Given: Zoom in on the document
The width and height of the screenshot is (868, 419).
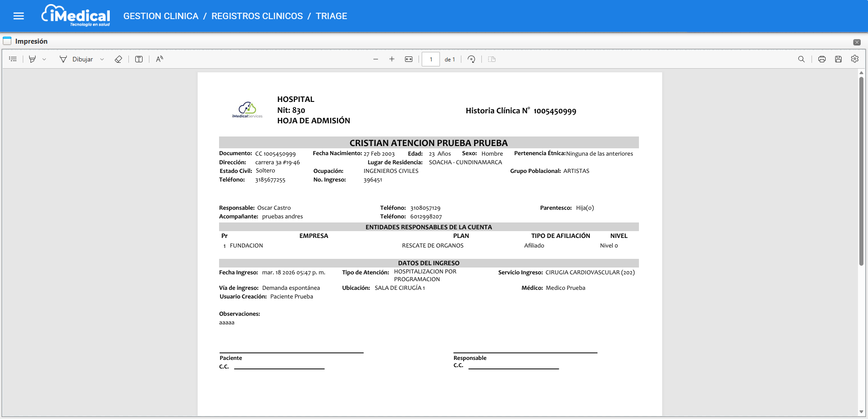Looking at the screenshot, I should [392, 59].
